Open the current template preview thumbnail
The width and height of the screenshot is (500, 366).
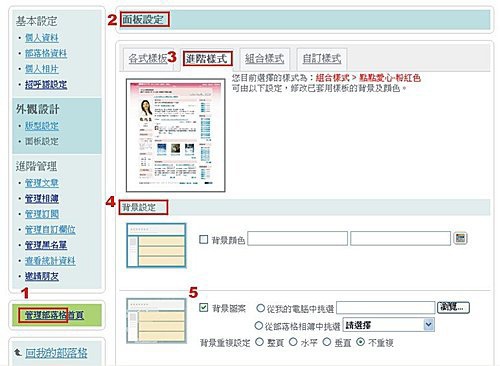click(x=175, y=135)
